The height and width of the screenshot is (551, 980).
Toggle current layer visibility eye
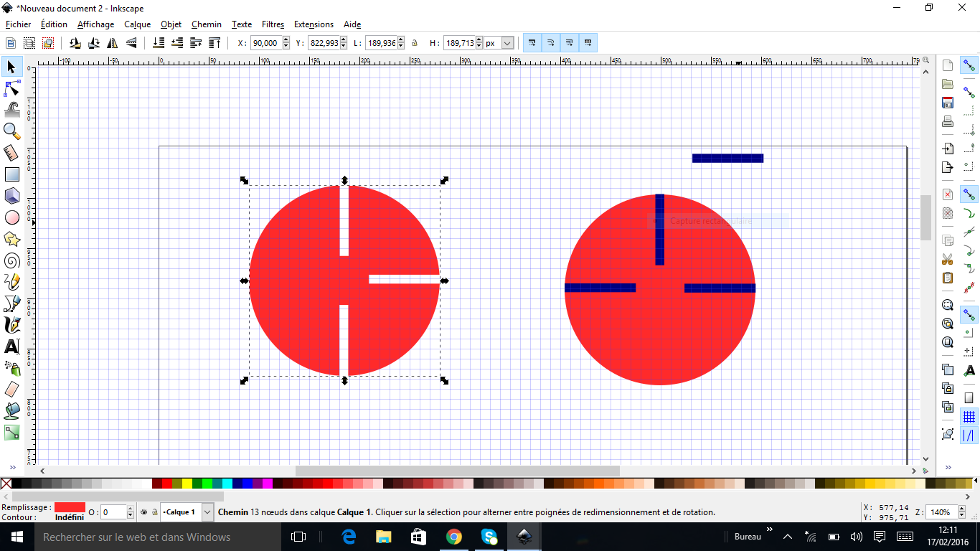tap(144, 512)
